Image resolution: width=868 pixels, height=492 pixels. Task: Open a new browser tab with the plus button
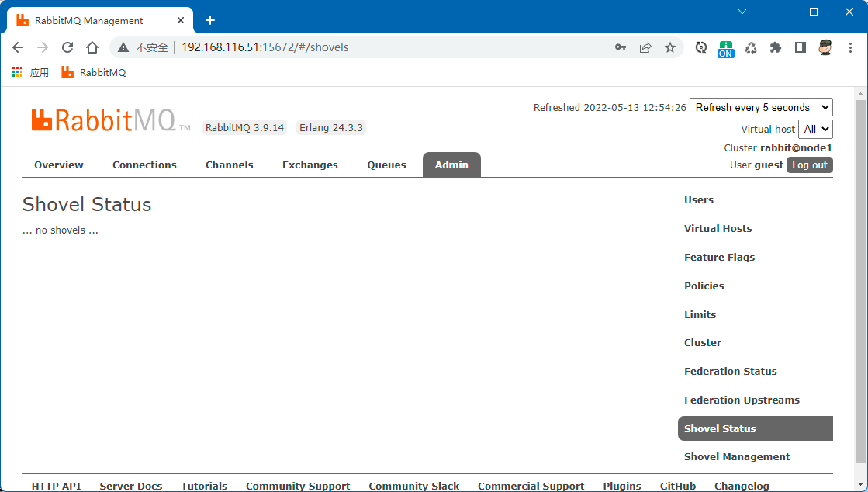click(209, 20)
